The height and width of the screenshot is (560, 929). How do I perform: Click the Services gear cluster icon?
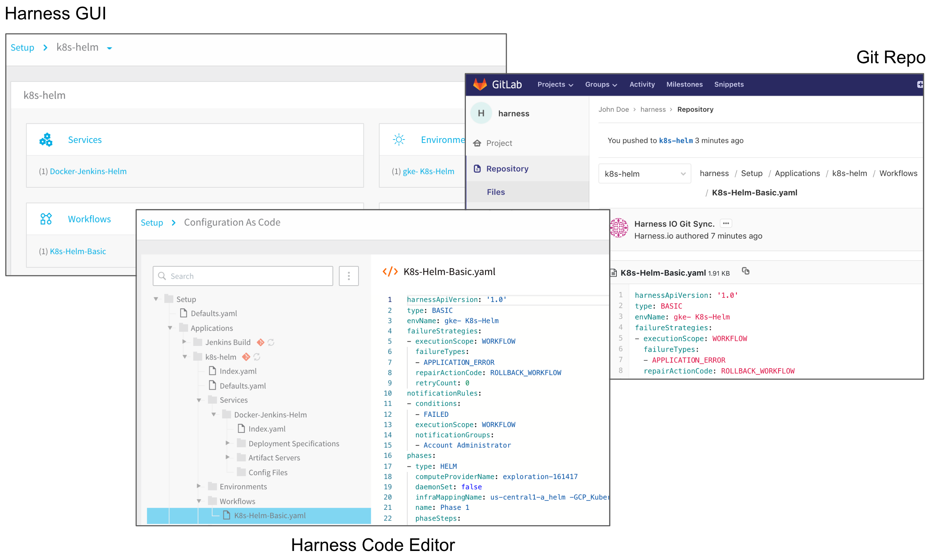click(x=46, y=140)
